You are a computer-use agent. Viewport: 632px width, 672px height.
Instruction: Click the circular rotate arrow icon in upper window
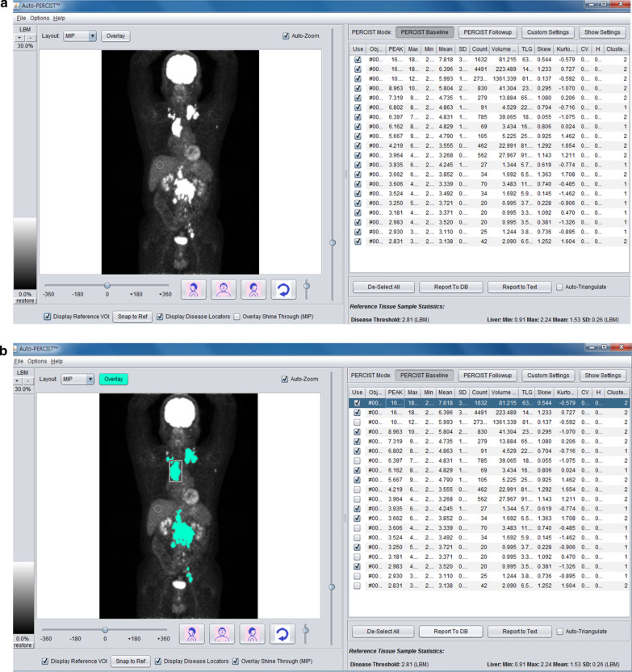pos(284,288)
